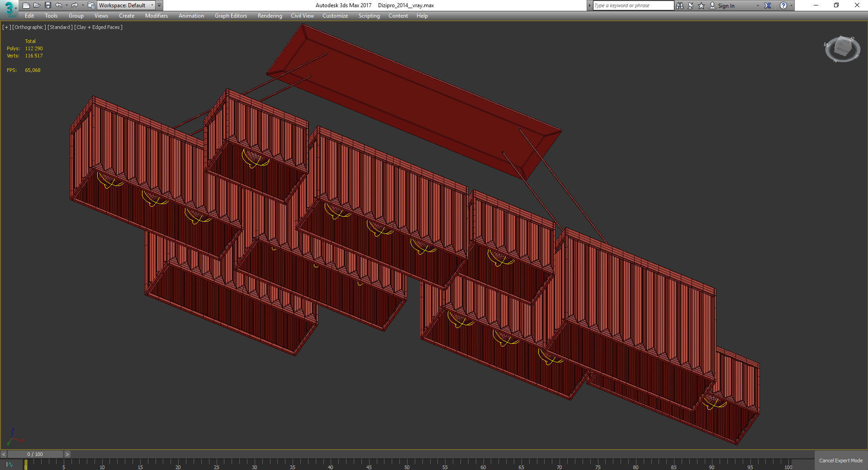Open the Graph Editors menu
868x470 pixels.
(x=231, y=16)
